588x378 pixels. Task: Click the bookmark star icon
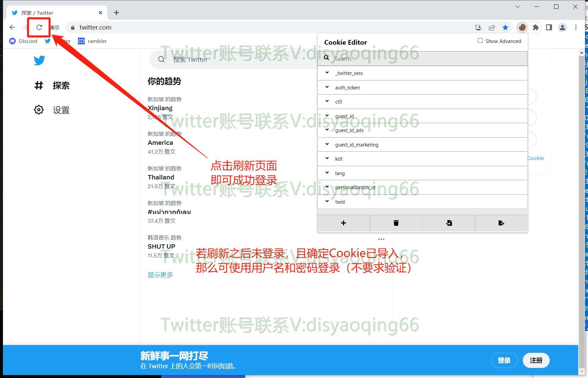click(x=505, y=28)
